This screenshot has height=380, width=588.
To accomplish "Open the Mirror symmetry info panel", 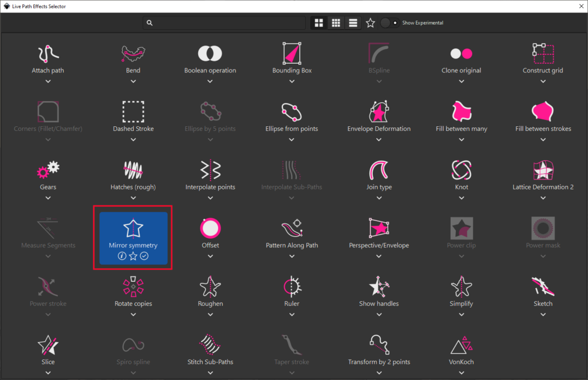I will coord(121,256).
